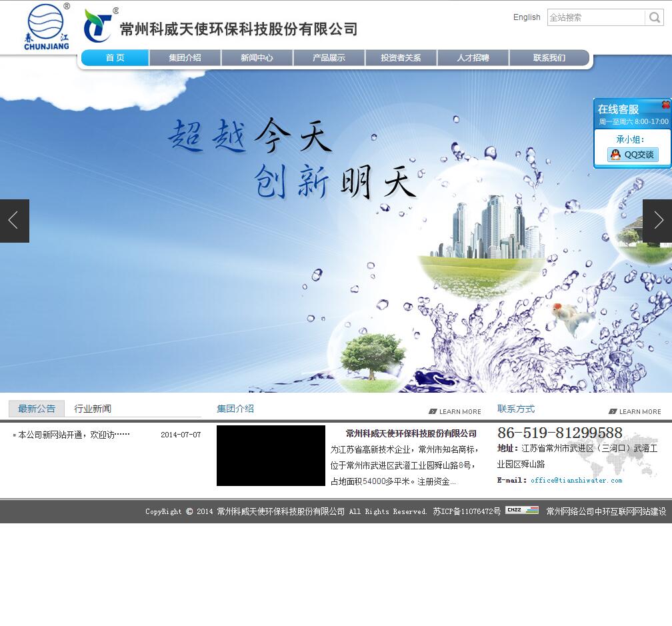
Task: Show the next banner slide
Action: 657,221
